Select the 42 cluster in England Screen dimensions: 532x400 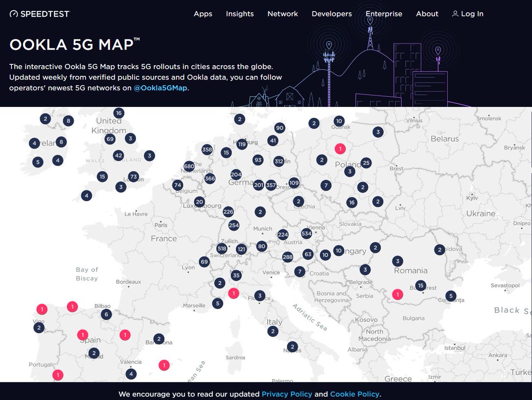pyautogui.click(x=118, y=156)
